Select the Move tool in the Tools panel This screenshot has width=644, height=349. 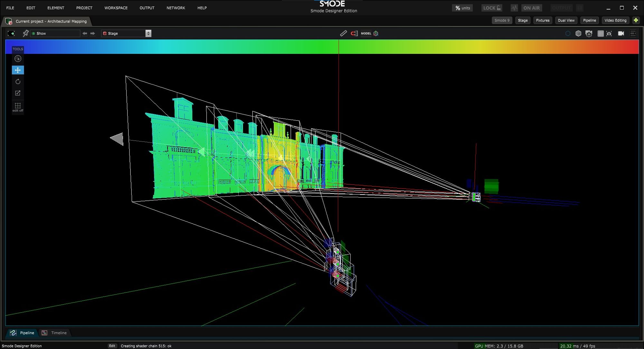click(18, 70)
